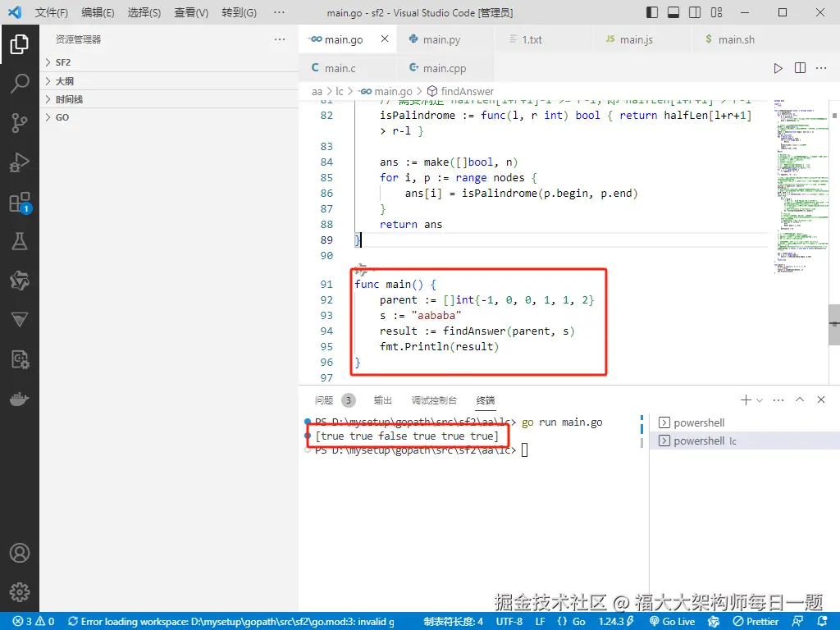This screenshot has height=630, width=840.
Task: Click the aa breadcrumb segment
Action: [x=317, y=92]
